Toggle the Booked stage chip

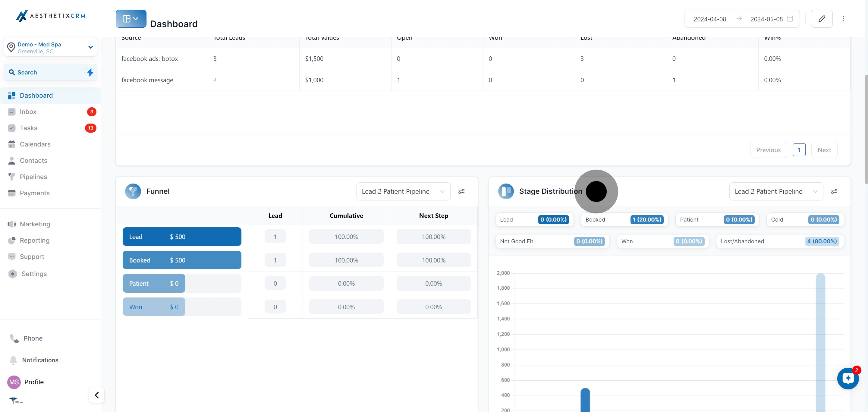click(624, 220)
